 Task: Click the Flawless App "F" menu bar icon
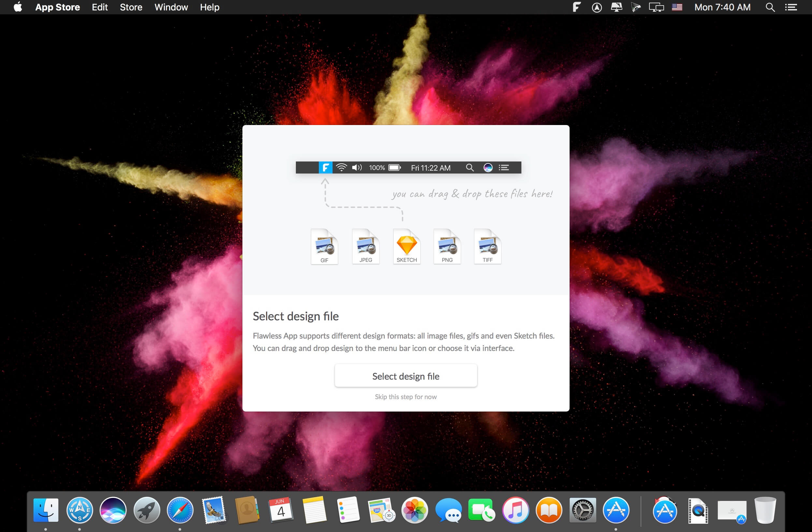tap(576, 7)
